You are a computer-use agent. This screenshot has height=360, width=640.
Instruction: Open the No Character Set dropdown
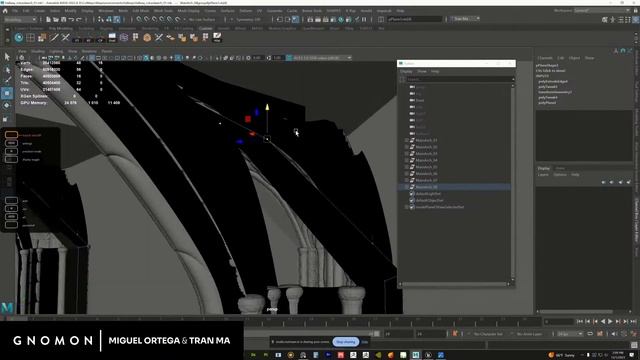[488, 334]
